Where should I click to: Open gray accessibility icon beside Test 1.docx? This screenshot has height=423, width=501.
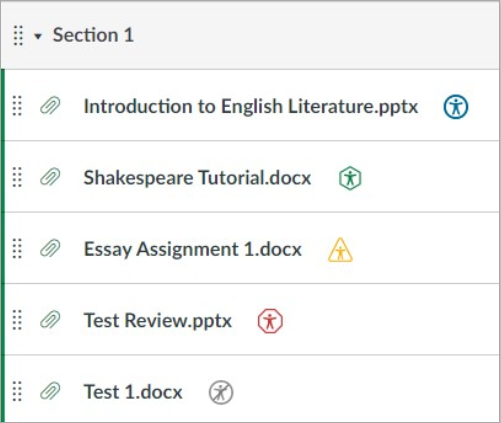click(x=221, y=392)
